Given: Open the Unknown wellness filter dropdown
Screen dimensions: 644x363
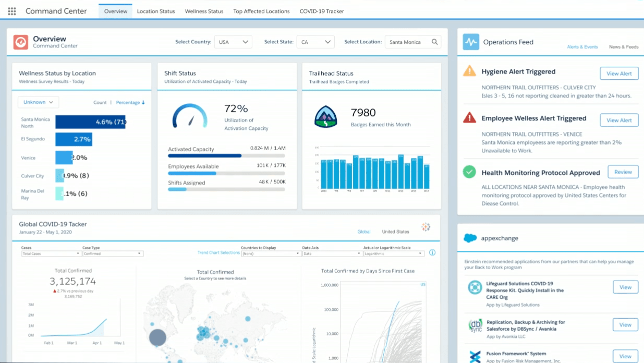Looking at the screenshot, I should click(38, 102).
